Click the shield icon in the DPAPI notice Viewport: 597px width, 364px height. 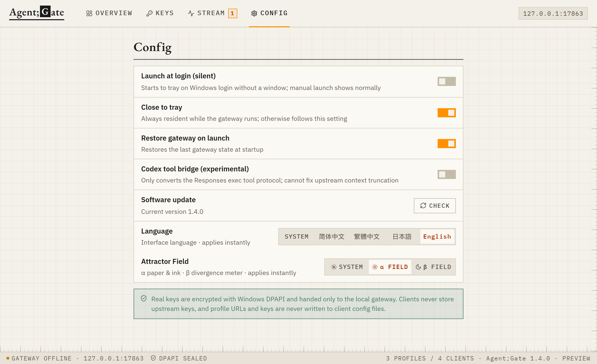(x=144, y=299)
